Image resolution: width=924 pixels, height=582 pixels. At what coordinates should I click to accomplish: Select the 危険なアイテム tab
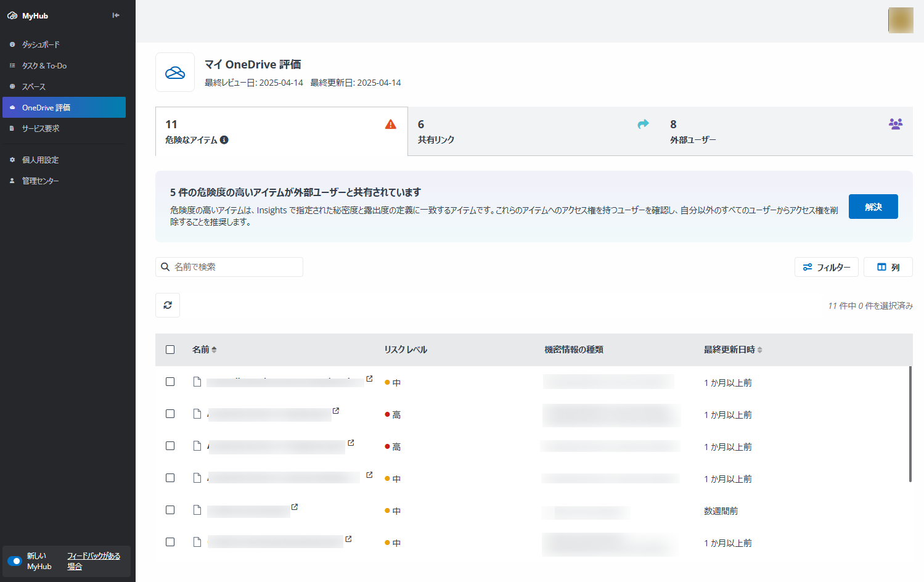point(282,131)
